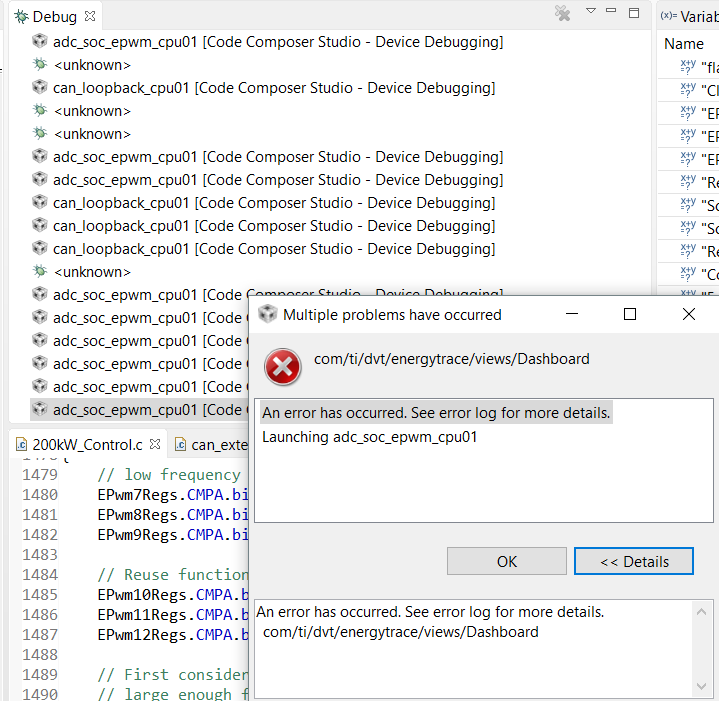Click the Debug view bug icon

tap(21, 17)
